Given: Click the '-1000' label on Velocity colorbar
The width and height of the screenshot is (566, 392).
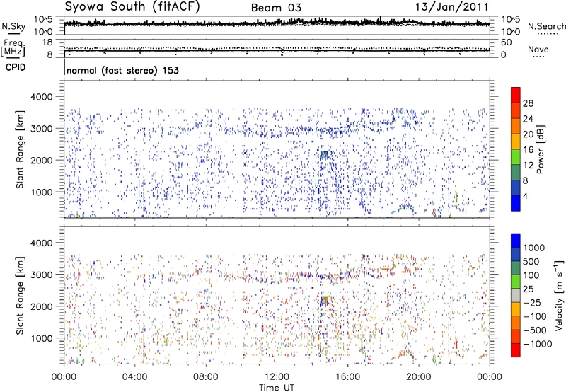Looking at the screenshot, I should click(538, 344).
